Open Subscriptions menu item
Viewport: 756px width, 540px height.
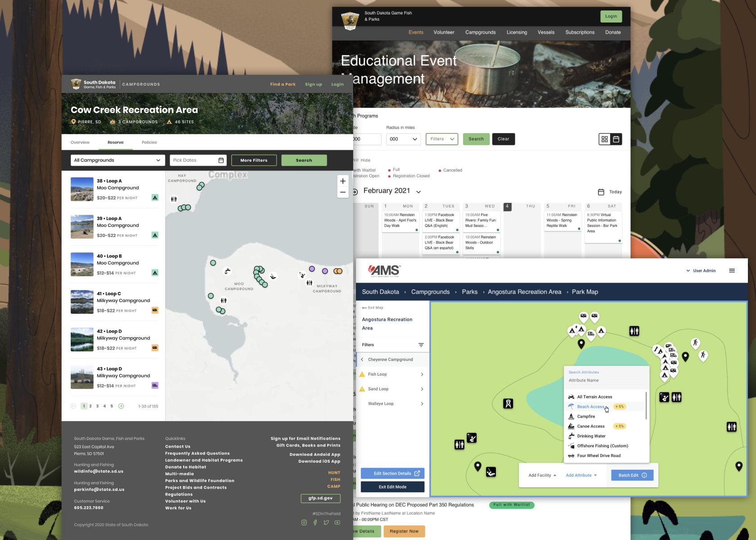coord(580,32)
